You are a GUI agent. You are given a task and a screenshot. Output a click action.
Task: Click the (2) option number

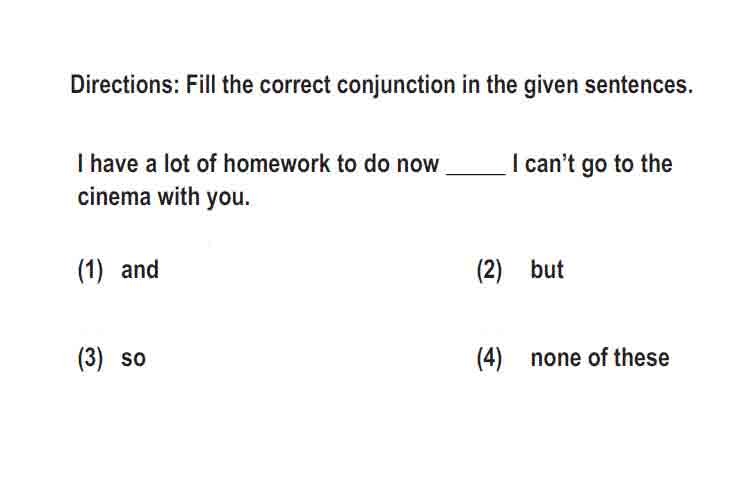(x=489, y=270)
